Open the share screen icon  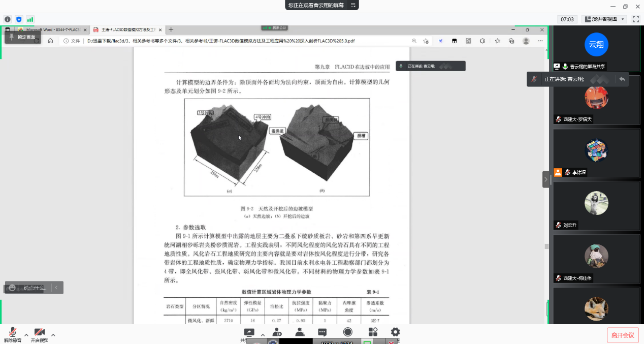(249, 332)
